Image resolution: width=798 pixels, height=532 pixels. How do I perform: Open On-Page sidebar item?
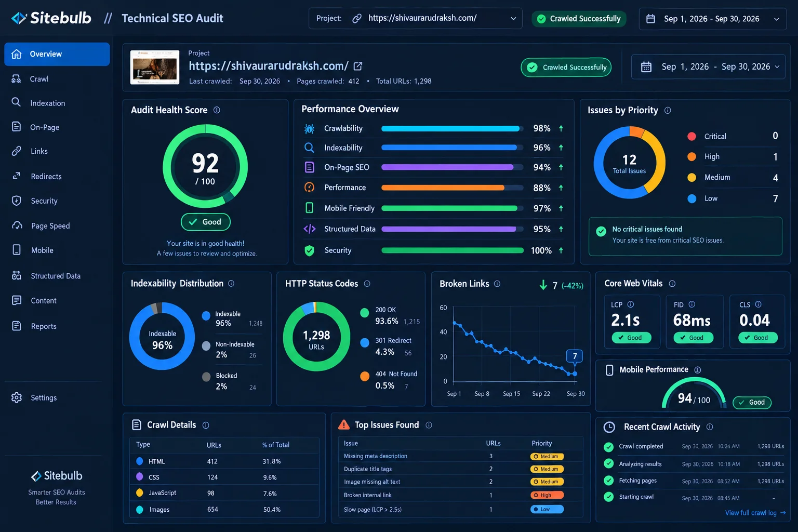coord(57,127)
